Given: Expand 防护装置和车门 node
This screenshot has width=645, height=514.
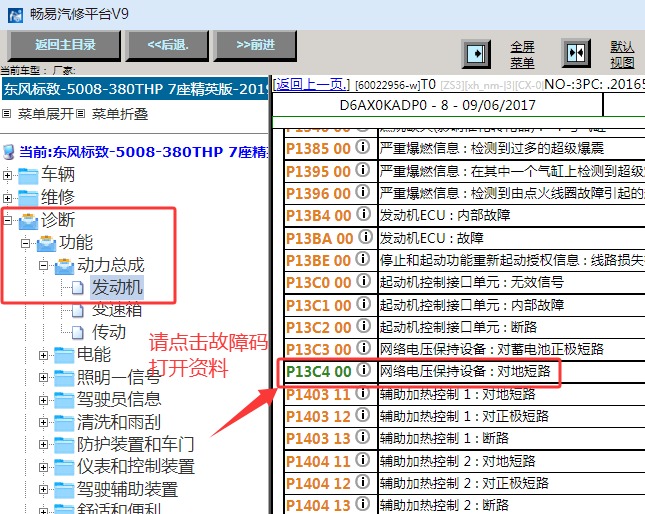Looking at the screenshot, I should pos(43,445).
